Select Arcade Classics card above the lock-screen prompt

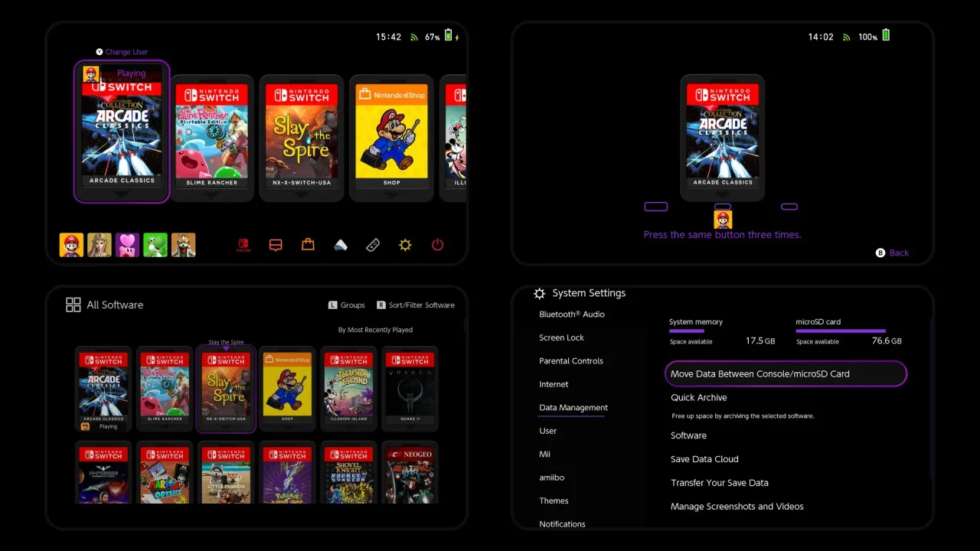(x=722, y=138)
